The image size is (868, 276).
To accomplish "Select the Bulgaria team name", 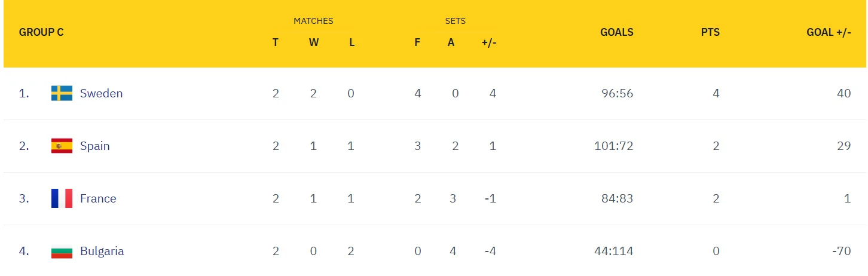I will coord(102,252).
